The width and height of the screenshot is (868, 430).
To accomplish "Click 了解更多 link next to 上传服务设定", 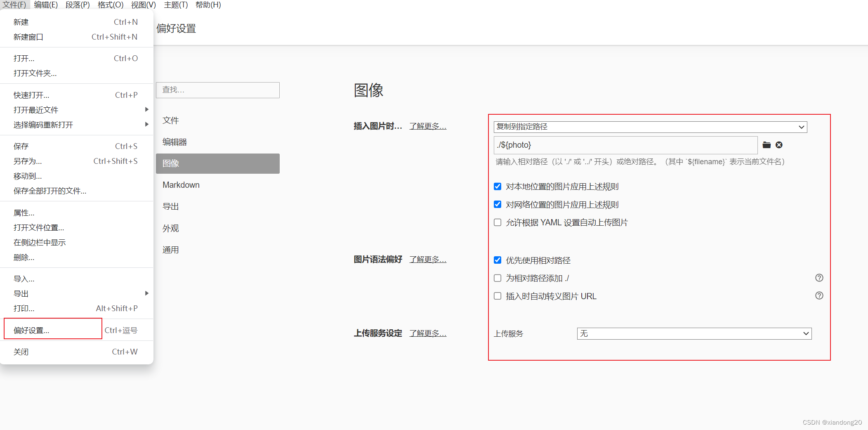I will click(428, 333).
